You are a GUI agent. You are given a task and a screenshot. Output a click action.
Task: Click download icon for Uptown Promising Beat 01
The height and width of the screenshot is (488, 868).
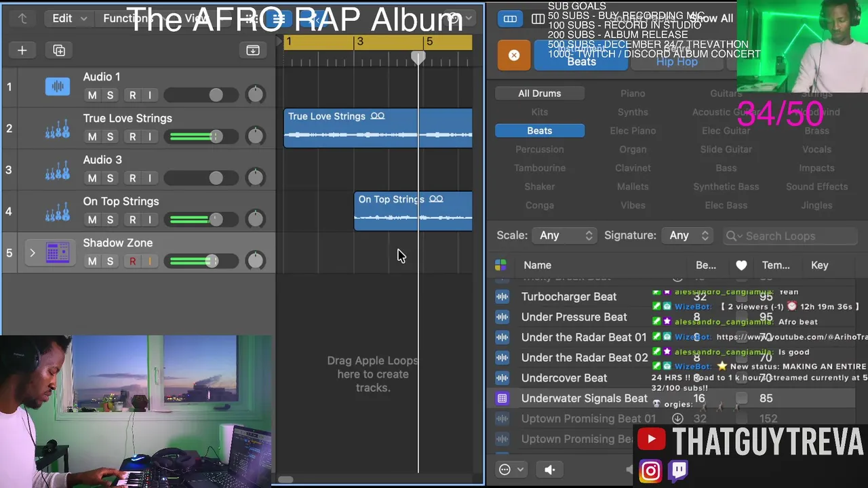tap(677, 418)
